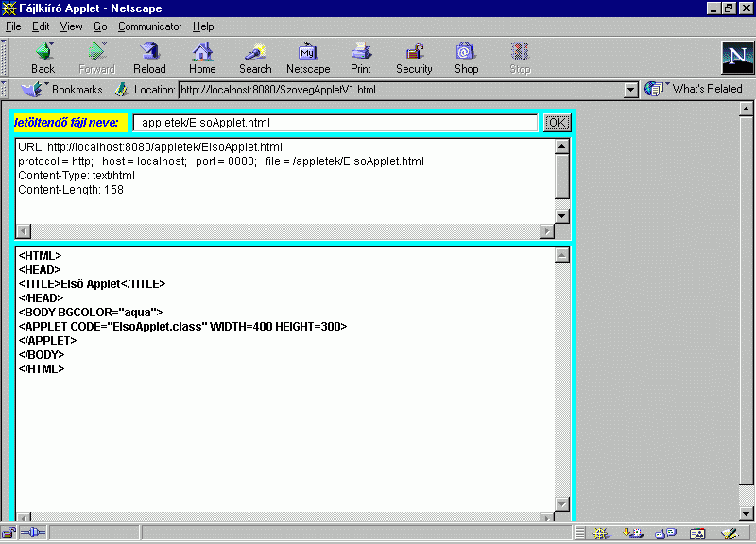Expand the Location URL history dropdown
756x544 pixels.
[630, 90]
